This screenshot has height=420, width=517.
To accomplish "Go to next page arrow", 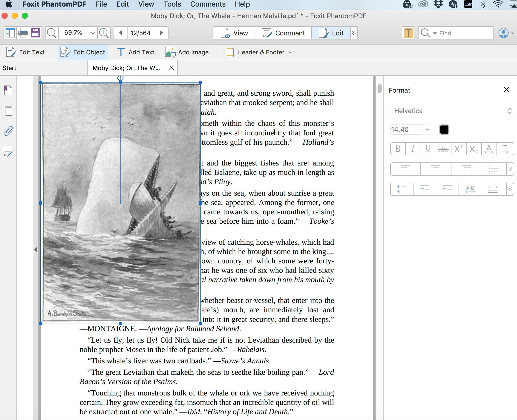I will [x=161, y=33].
